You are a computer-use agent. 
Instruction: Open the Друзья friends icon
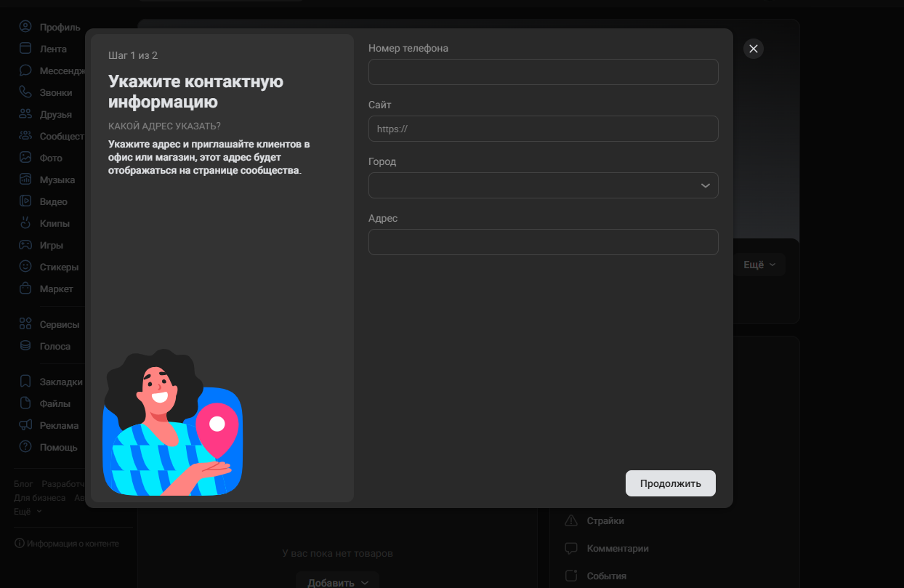(x=25, y=114)
